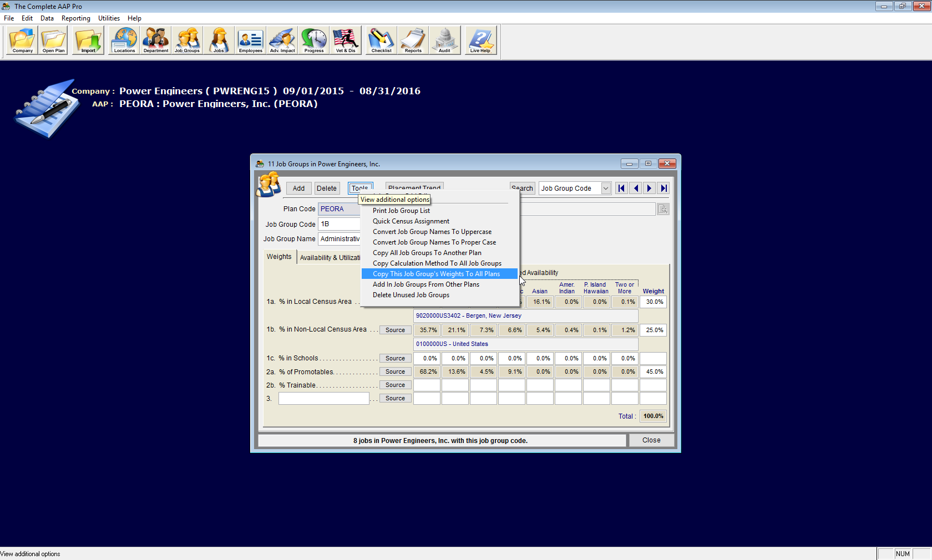Open the Reports toolbar icon
The width and height of the screenshot is (932, 560).
[413, 40]
